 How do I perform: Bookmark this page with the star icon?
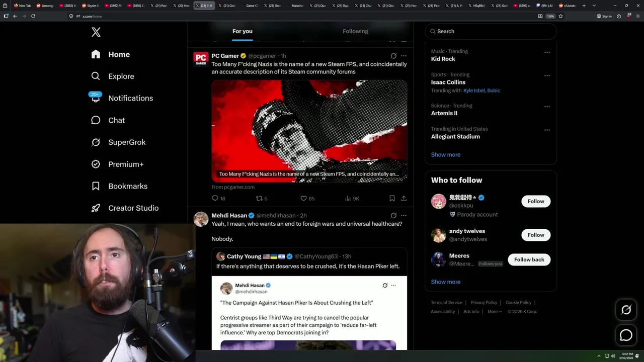pyautogui.click(x=560, y=16)
